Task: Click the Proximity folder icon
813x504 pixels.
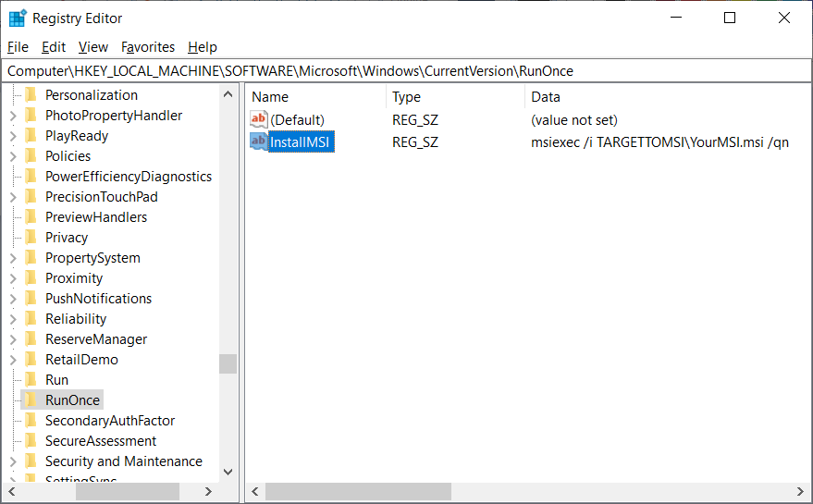Action: pyautogui.click(x=31, y=278)
